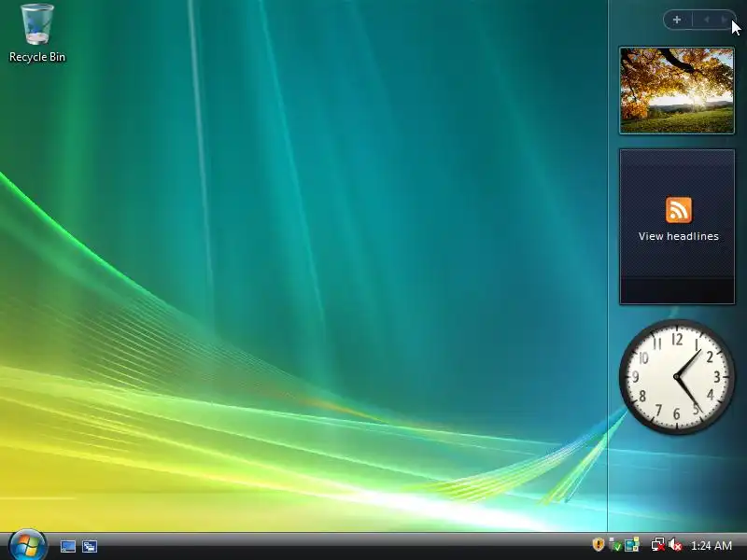747x560 pixels.
Task: Click the sidebar next gadgets arrow
Action: pyautogui.click(x=725, y=20)
